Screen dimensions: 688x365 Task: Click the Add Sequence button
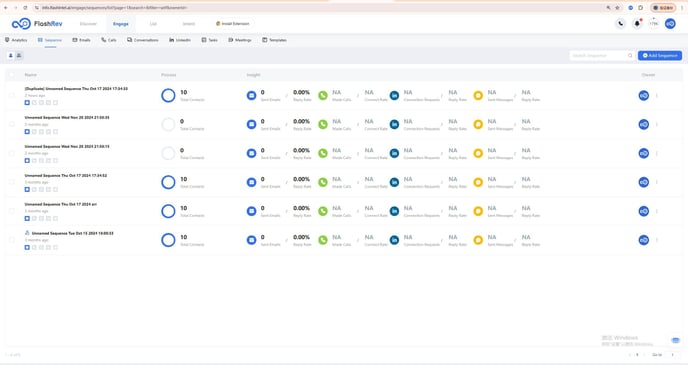click(x=660, y=56)
